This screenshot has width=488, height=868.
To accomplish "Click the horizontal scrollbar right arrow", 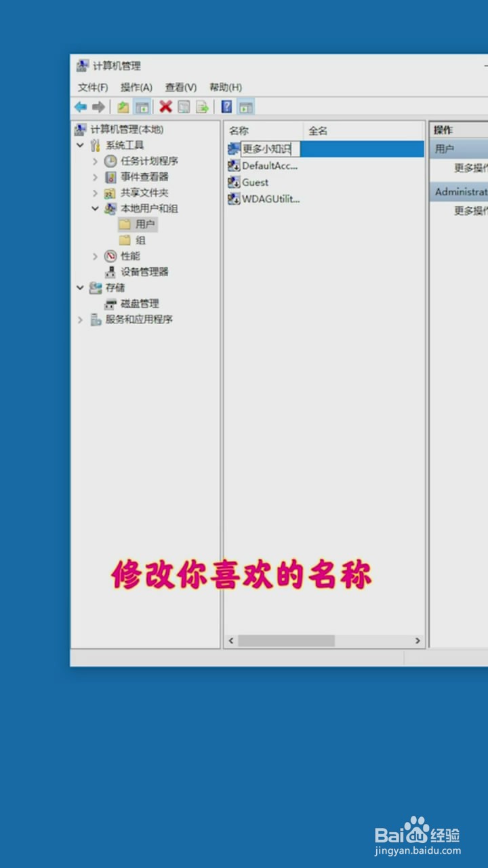I will [418, 641].
